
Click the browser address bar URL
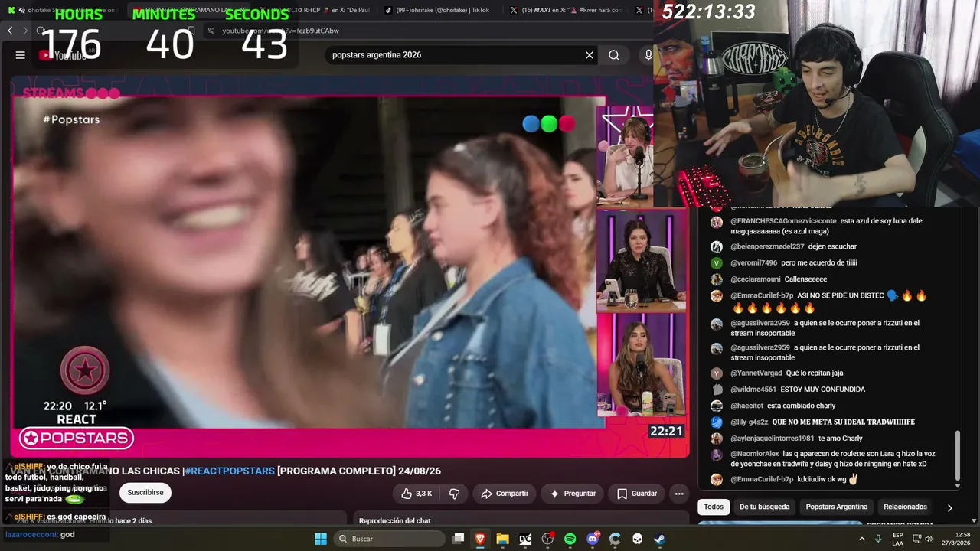click(x=280, y=31)
